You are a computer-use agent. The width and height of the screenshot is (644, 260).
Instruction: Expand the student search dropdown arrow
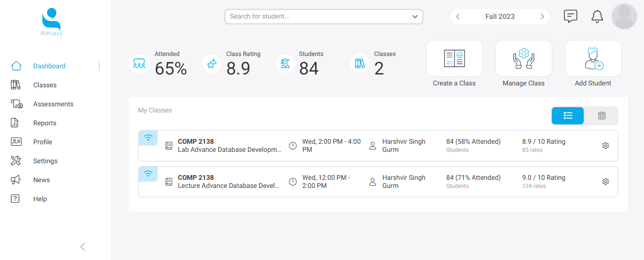click(415, 17)
